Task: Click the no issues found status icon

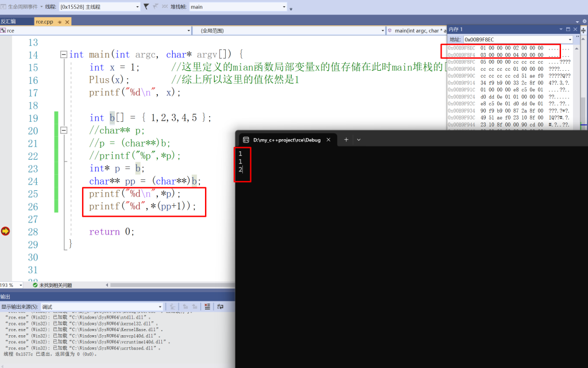Action: coord(35,285)
